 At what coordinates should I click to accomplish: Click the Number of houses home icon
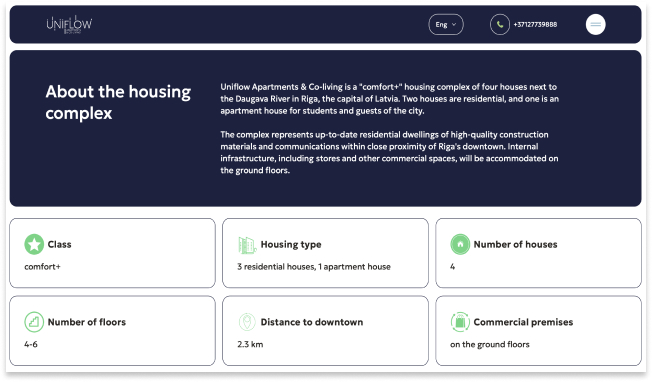click(x=460, y=244)
